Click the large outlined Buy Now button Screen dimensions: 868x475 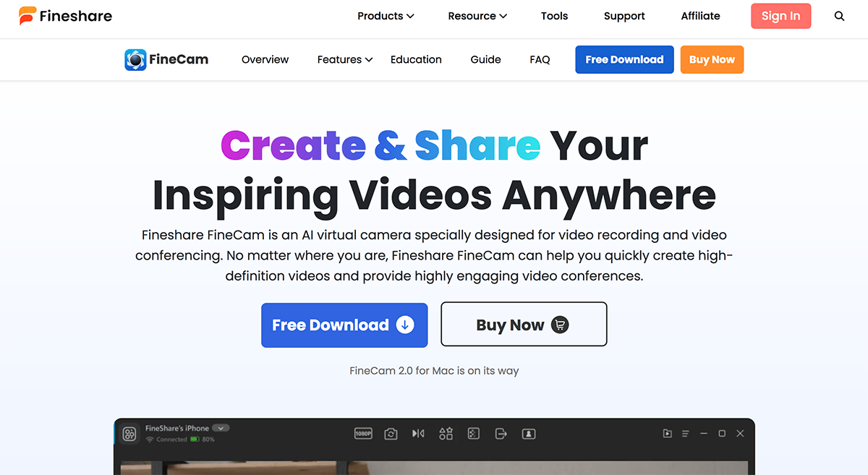tap(524, 325)
